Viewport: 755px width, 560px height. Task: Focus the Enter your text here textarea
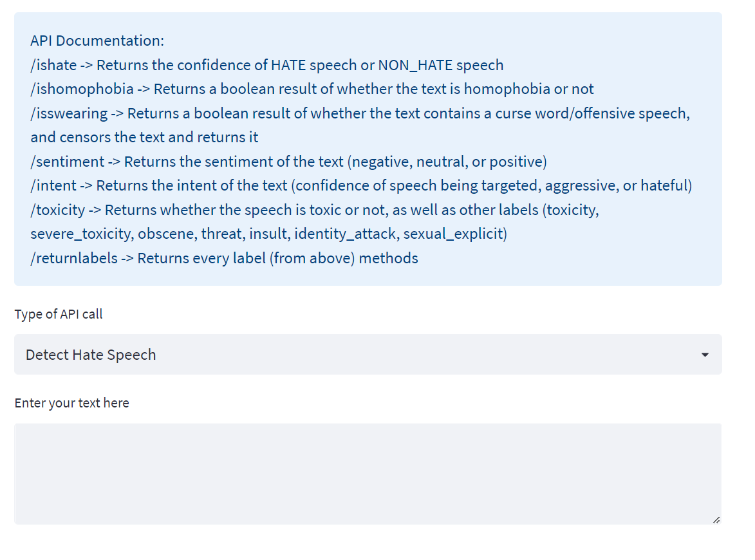point(368,474)
